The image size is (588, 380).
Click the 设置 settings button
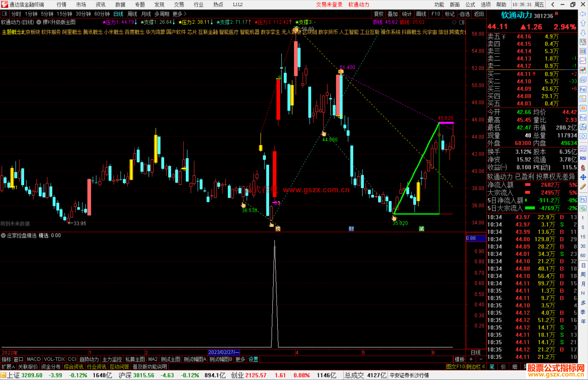253,360
